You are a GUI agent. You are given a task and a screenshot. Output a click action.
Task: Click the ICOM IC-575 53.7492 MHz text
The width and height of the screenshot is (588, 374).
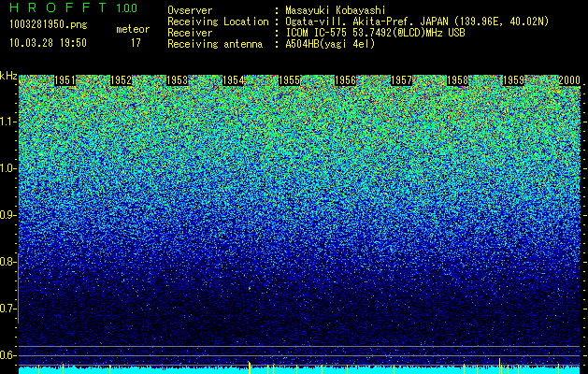375,33
